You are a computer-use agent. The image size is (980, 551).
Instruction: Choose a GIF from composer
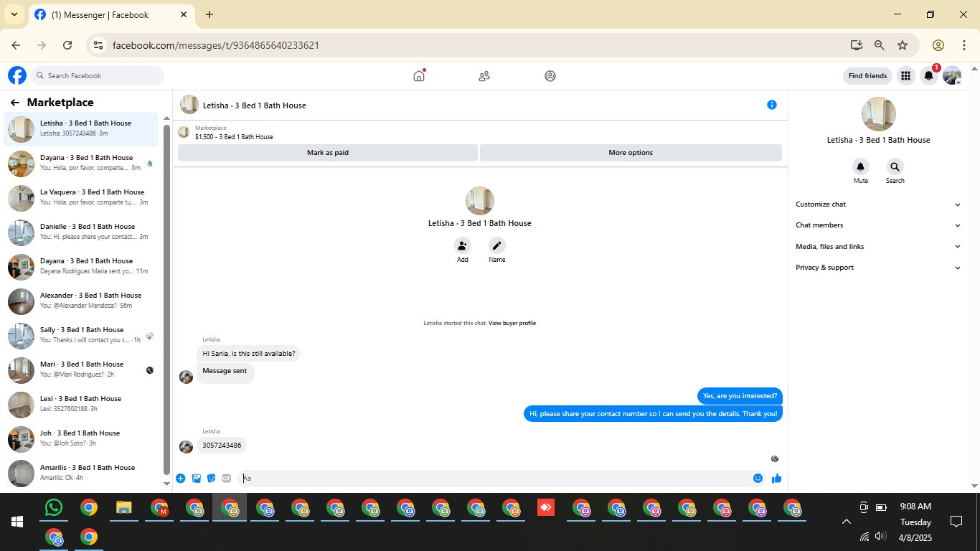(x=227, y=479)
